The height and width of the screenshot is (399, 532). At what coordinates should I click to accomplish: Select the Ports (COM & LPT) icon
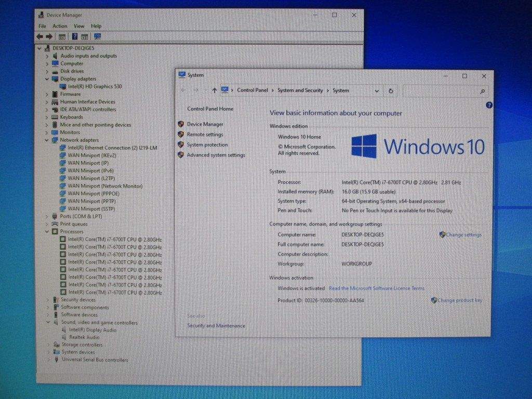55,216
